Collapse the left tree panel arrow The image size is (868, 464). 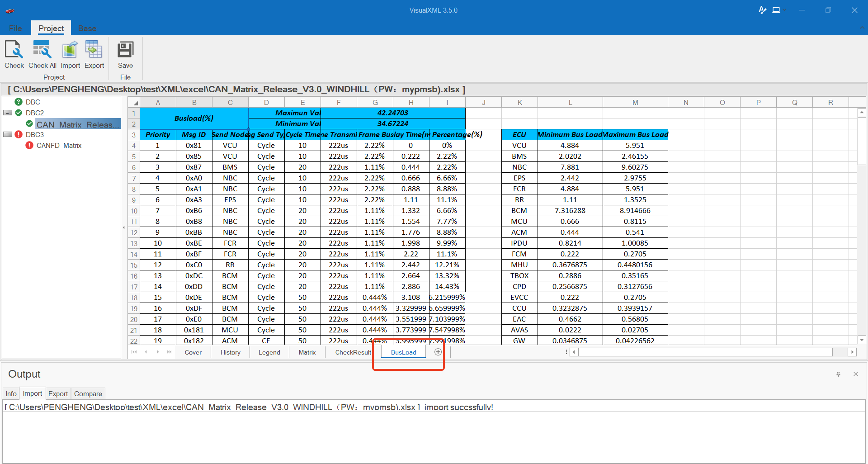[123, 227]
